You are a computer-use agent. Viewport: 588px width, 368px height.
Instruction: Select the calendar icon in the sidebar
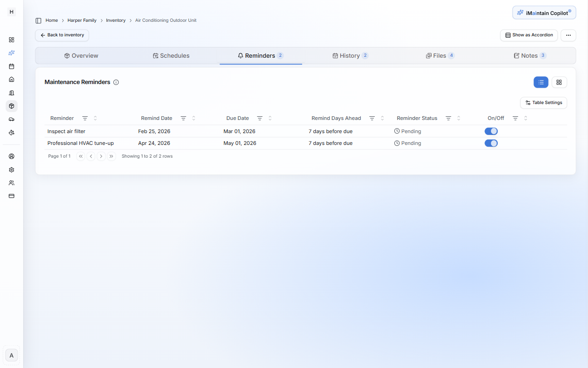tap(11, 66)
